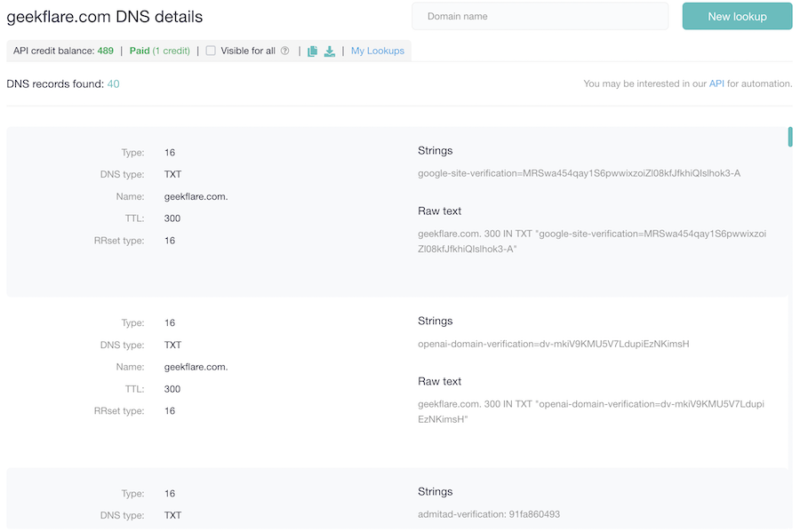Click the DNS records found count 40
The width and height of the screenshot is (800, 532).
pos(113,84)
